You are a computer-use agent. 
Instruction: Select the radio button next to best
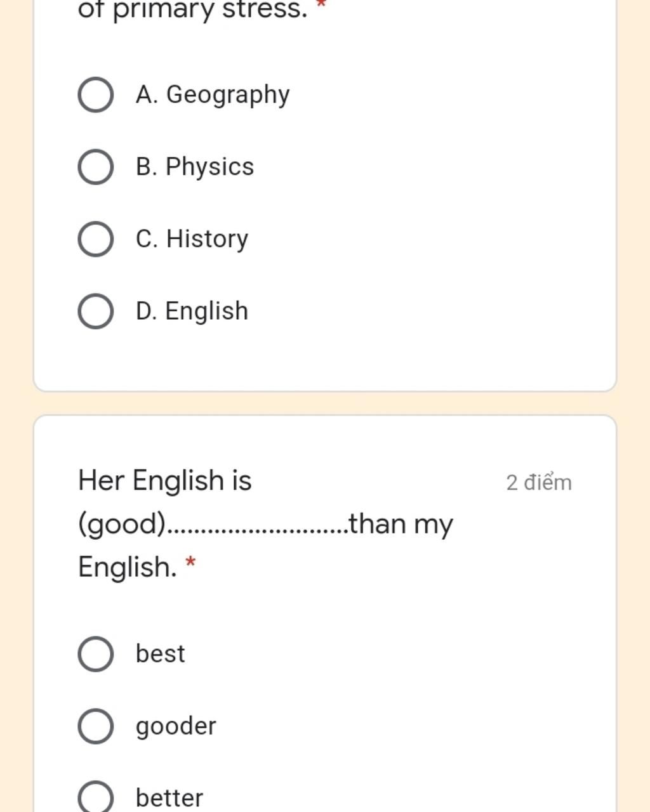96,654
